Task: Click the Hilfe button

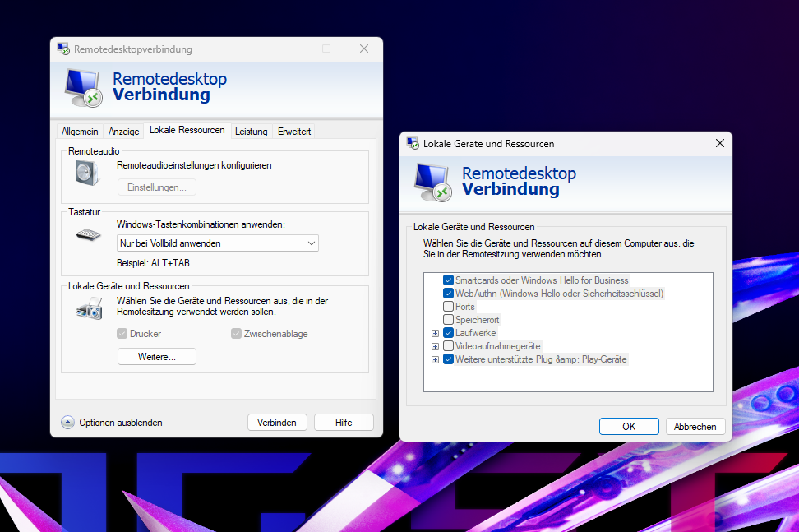Action: pos(344,423)
